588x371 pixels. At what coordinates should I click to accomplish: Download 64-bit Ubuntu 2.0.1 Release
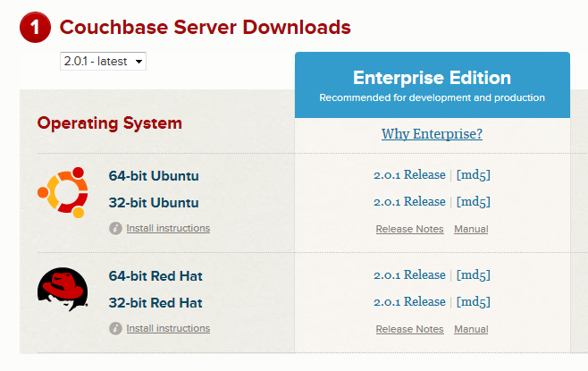point(409,175)
